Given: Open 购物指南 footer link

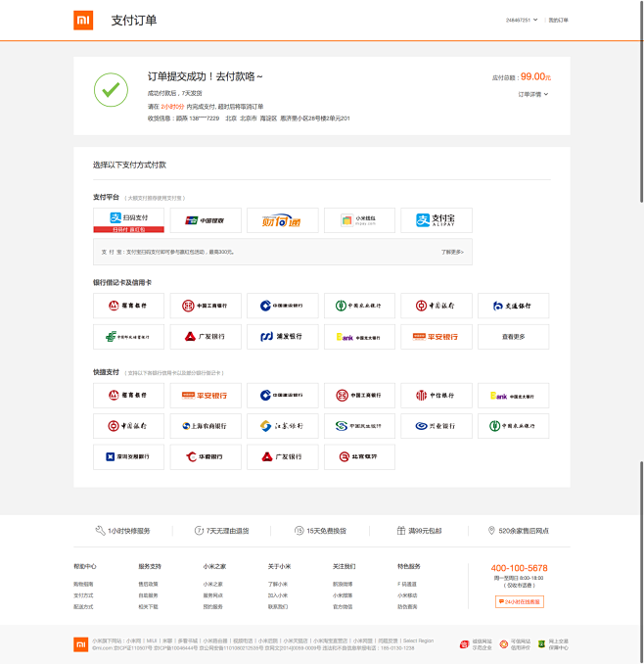Looking at the screenshot, I should (x=83, y=584).
